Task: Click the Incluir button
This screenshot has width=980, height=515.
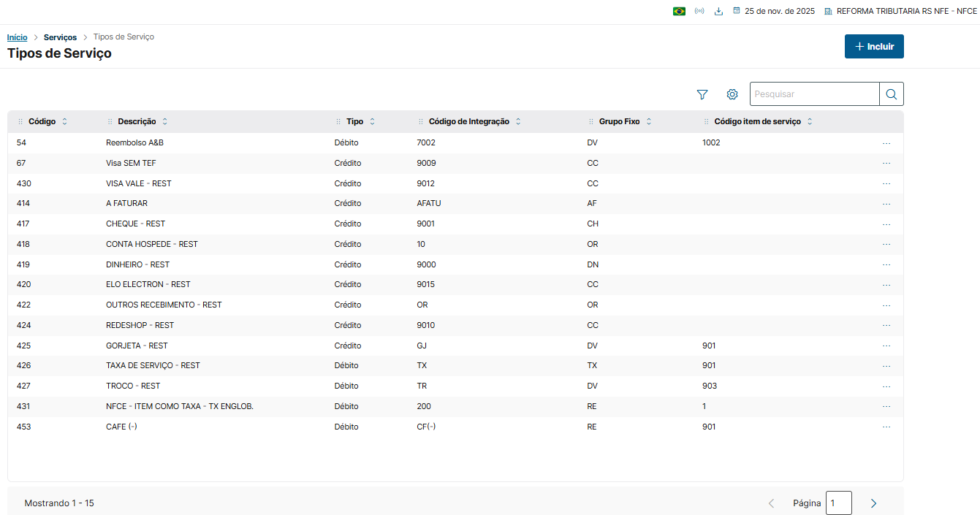Action: [874, 46]
